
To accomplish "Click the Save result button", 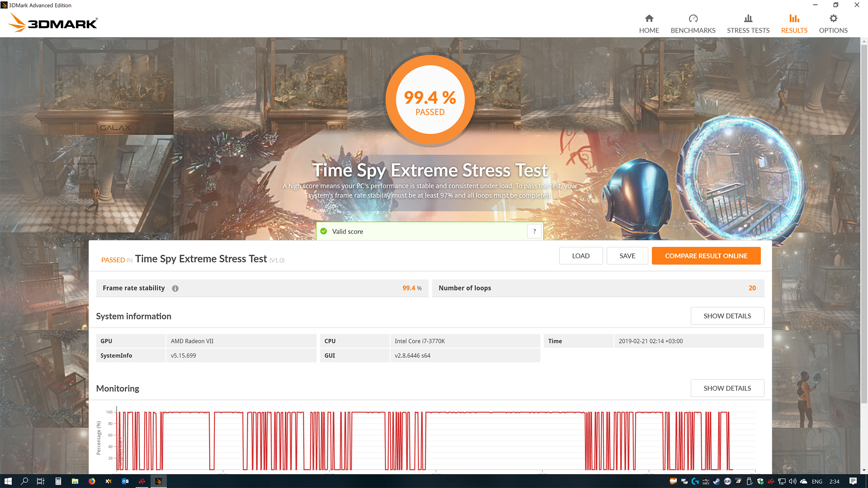I will click(627, 256).
